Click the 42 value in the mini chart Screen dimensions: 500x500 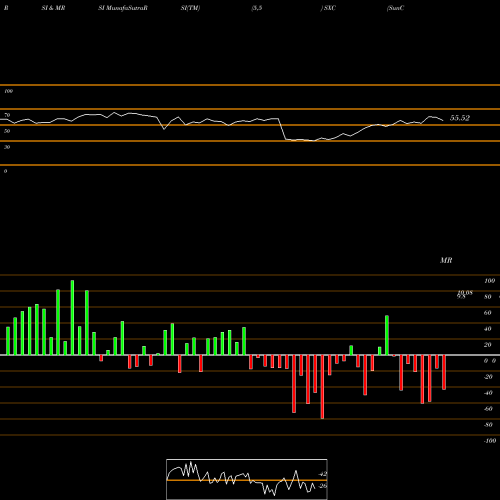click(x=323, y=474)
